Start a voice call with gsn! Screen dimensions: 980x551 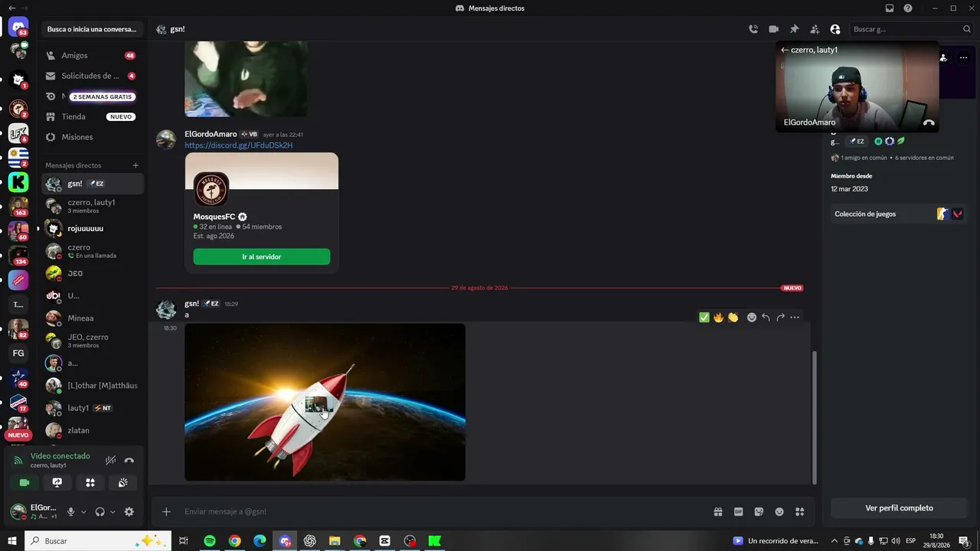tap(753, 29)
